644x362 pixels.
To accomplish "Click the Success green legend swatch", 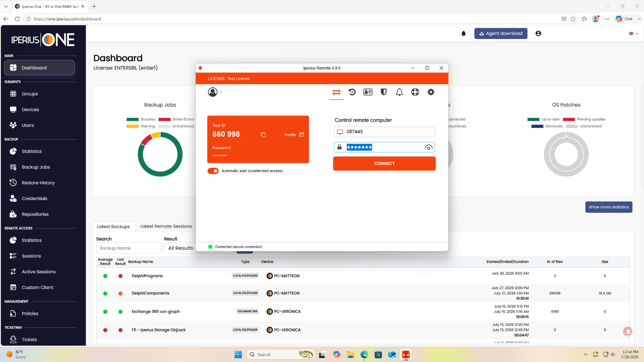I will 132,119.
